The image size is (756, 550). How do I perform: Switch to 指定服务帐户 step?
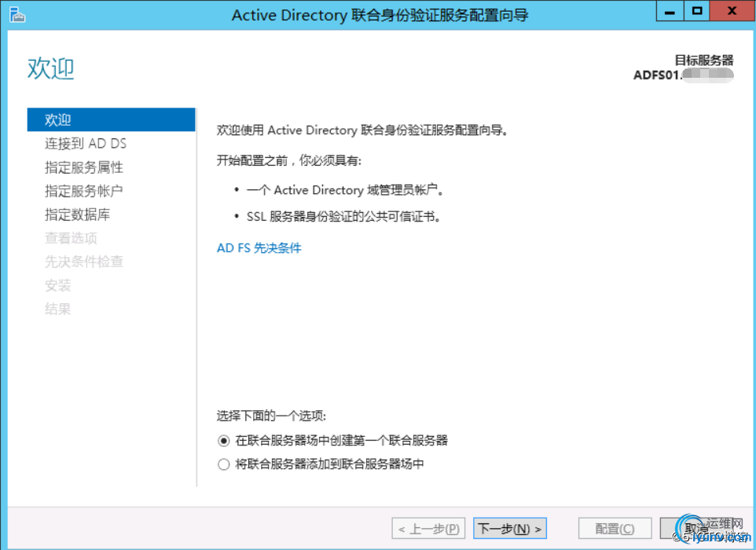click(84, 190)
